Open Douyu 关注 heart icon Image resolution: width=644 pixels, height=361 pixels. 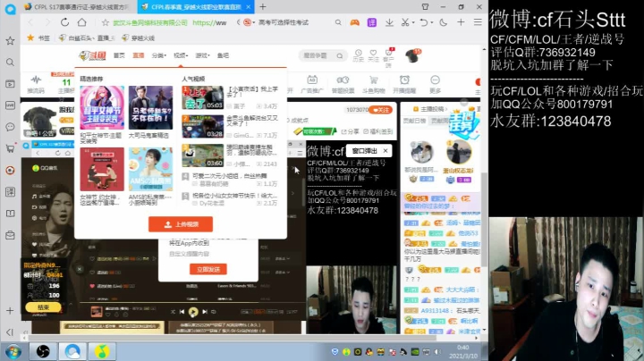pyautogui.click(x=373, y=55)
